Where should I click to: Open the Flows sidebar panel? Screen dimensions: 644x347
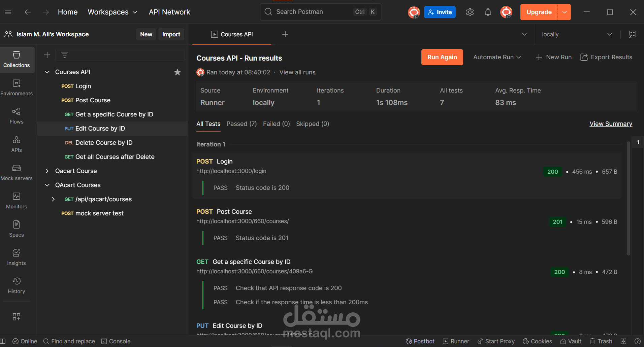click(17, 116)
